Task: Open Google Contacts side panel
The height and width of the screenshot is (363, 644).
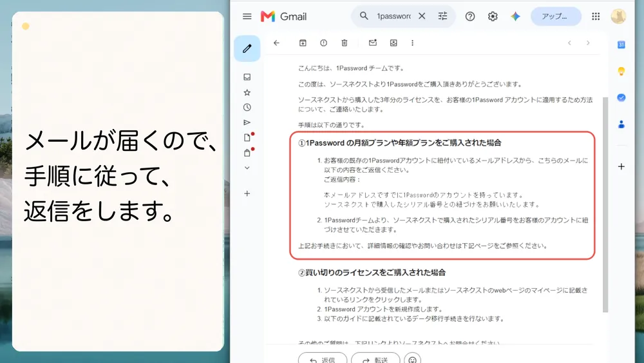Action: (621, 124)
